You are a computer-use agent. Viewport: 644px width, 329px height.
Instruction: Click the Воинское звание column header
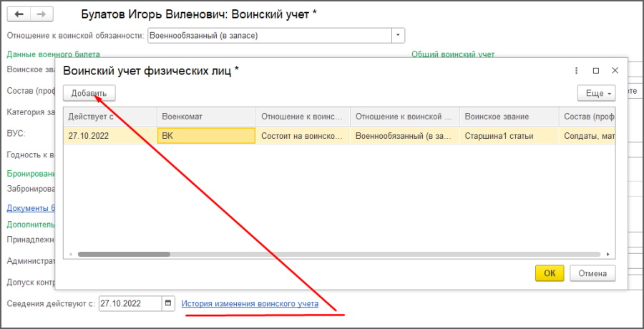[508, 117]
